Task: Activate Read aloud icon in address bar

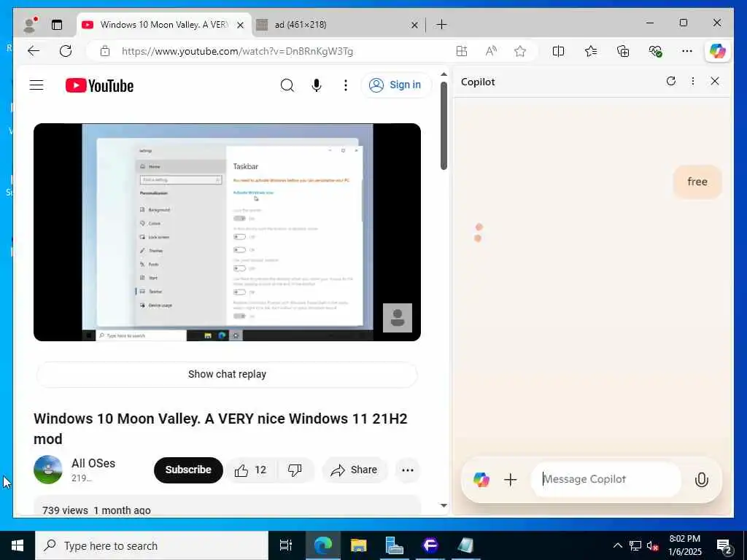Action: click(x=491, y=51)
